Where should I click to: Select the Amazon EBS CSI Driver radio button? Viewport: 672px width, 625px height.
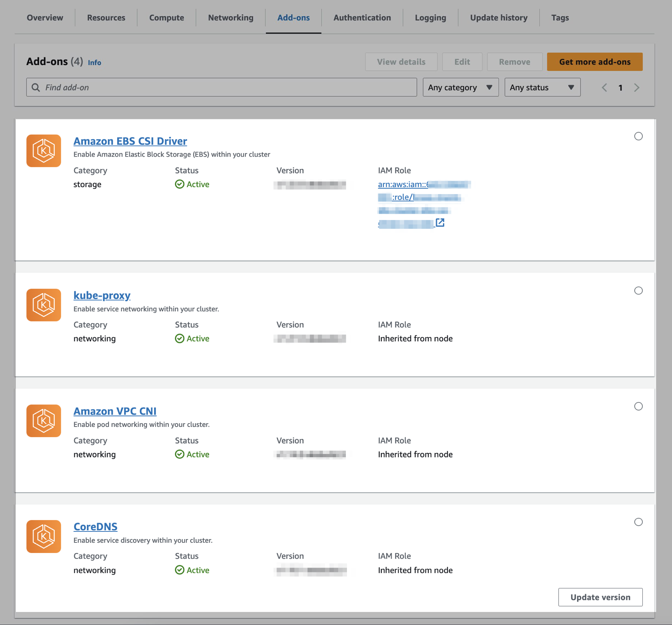pos(638,136)
